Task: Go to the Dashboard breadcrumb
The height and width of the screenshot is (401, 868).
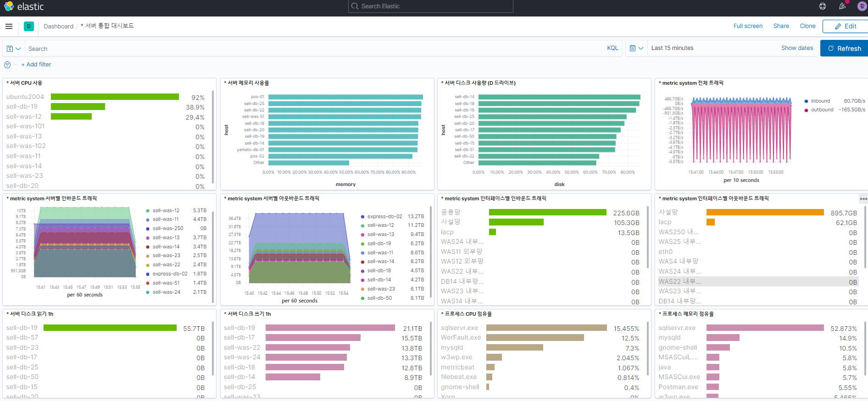Action: click(58, 27)
